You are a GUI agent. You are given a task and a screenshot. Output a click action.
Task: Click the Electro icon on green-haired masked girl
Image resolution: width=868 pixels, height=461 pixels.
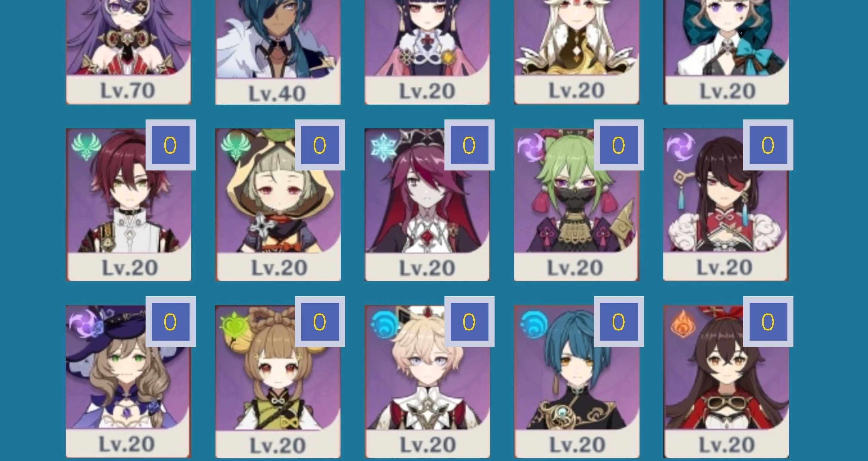pyautogui.click(x=531, y=147)
